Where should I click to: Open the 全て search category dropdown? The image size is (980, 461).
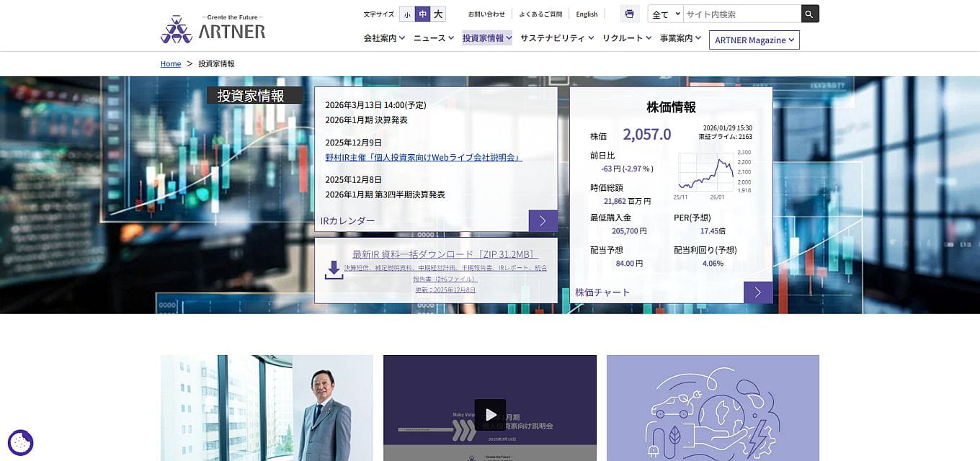point(664,14)
